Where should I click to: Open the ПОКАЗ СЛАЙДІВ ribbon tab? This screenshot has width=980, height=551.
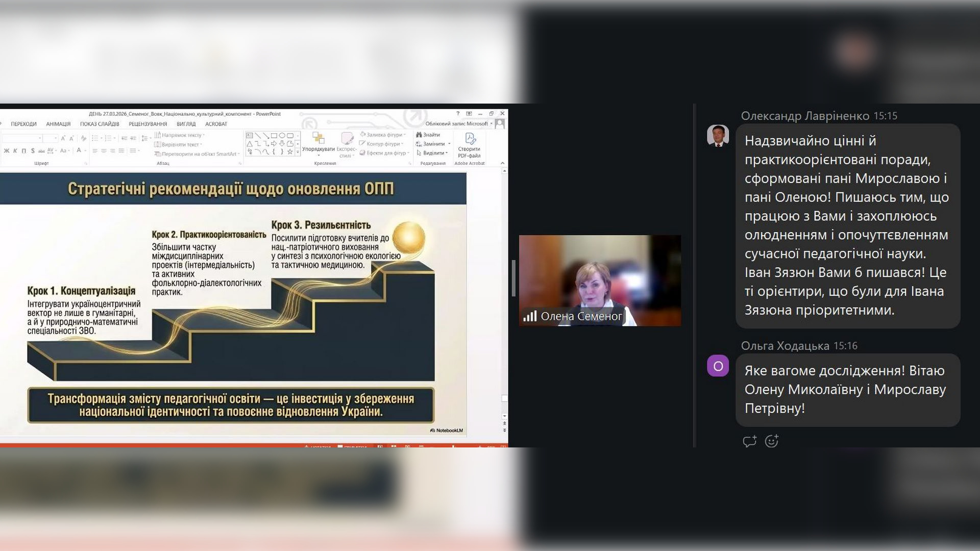point(100,124)
